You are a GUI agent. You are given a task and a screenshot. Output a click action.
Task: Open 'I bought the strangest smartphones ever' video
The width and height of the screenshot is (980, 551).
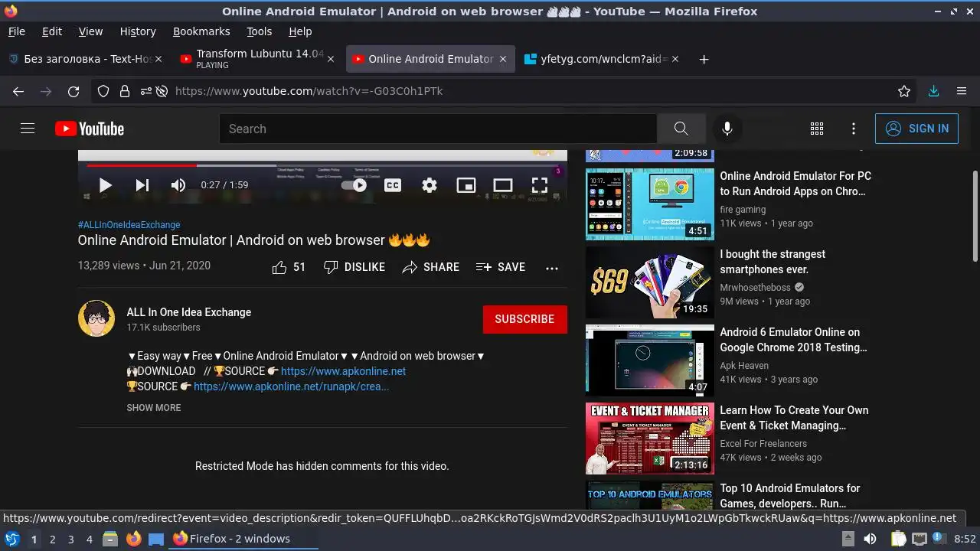[773, 262]
